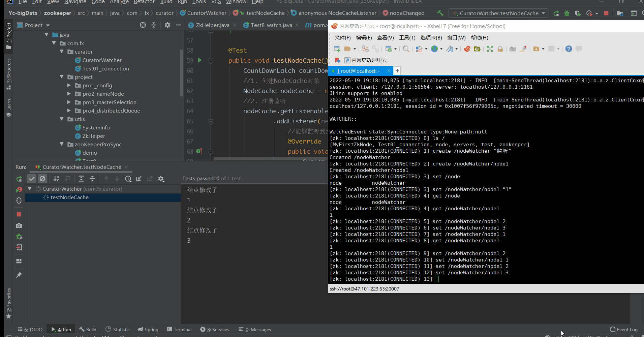
Task: Toggle alphabetical sort of test results
Action: (56, 179)
